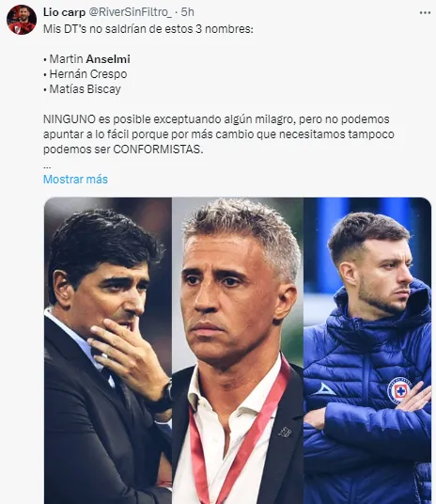Open the Lio carp display name profile link
The height and width of the screenshot is (504, 436).
coord(64,12)
